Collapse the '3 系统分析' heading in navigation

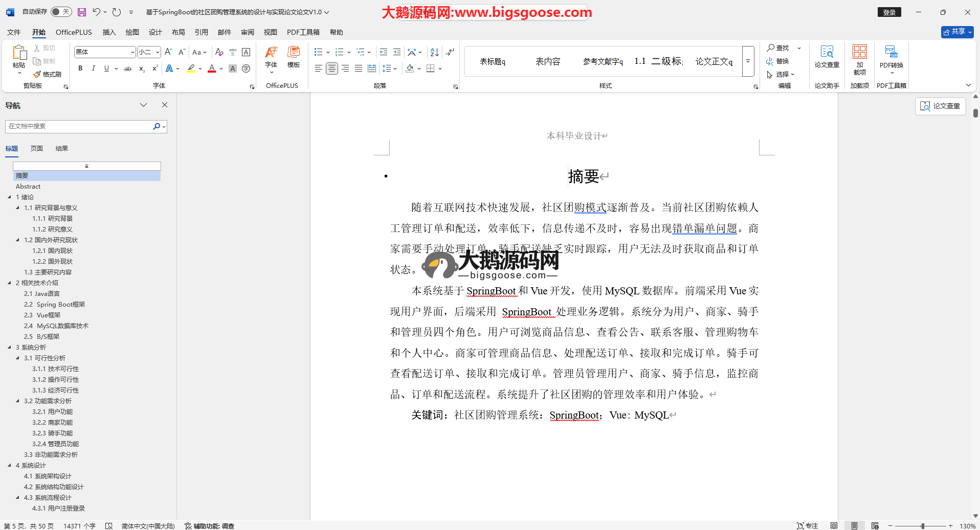click(10, 348)
